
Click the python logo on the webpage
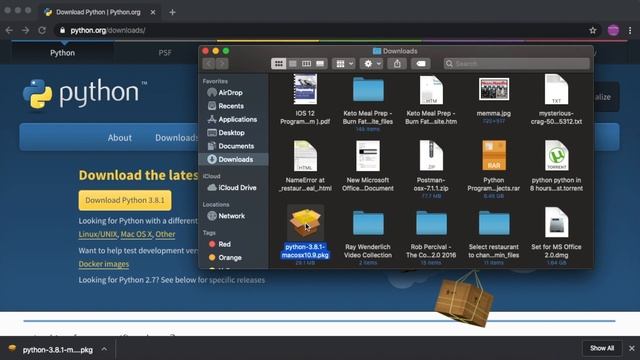(x=85, y=94)
